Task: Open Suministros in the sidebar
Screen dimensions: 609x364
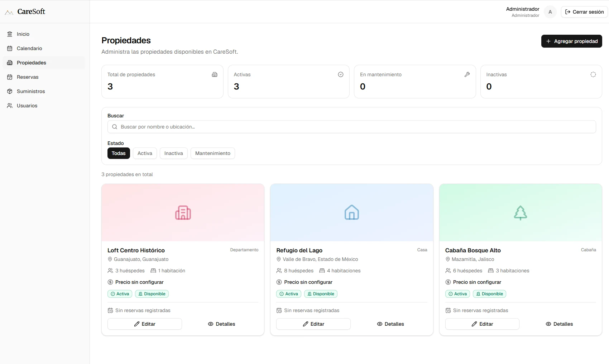Action: click(44, 91)
